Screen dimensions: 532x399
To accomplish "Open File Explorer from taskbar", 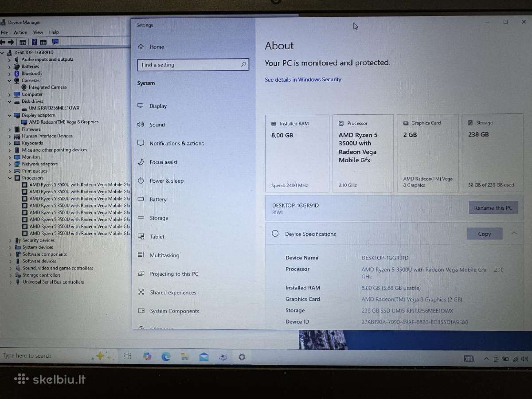I will (x=185, y=356).
